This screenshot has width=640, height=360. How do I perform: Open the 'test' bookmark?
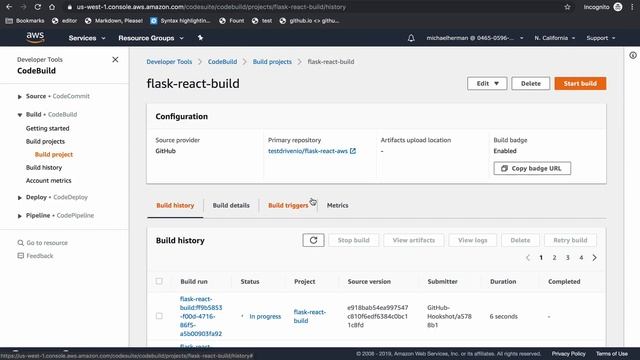262,20
